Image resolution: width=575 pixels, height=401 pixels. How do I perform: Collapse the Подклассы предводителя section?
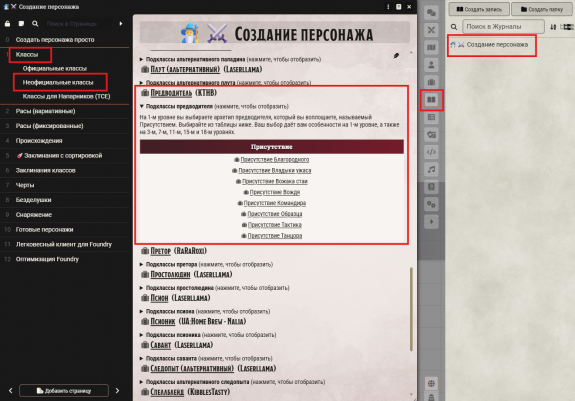pyautogui.click(x=215, y=106)
